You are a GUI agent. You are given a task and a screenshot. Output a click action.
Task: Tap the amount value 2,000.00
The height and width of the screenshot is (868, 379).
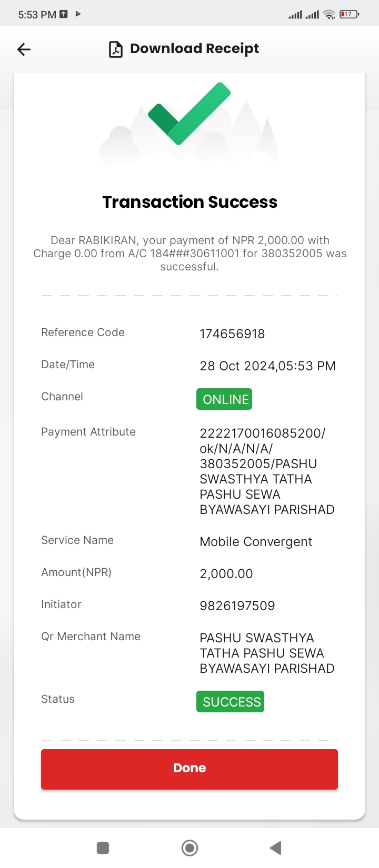click(x=226, y=573)
